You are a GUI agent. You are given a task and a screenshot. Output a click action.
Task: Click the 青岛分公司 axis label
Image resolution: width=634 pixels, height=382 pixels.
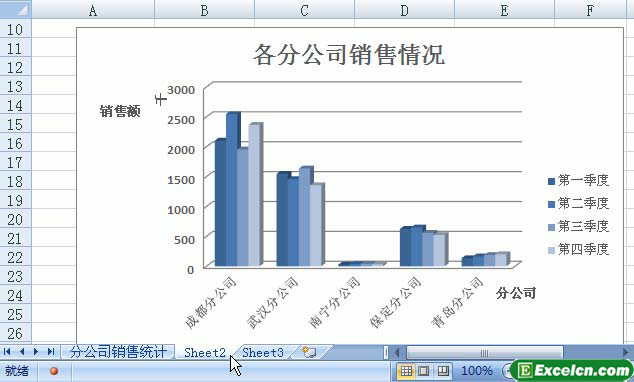click(457, 303)
